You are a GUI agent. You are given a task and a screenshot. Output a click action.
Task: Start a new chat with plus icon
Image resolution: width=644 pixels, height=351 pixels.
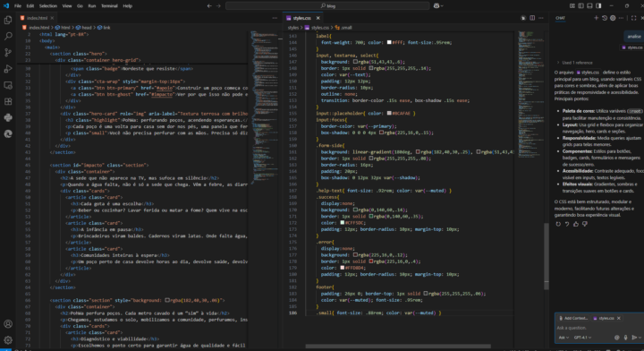tap(596, 18)
